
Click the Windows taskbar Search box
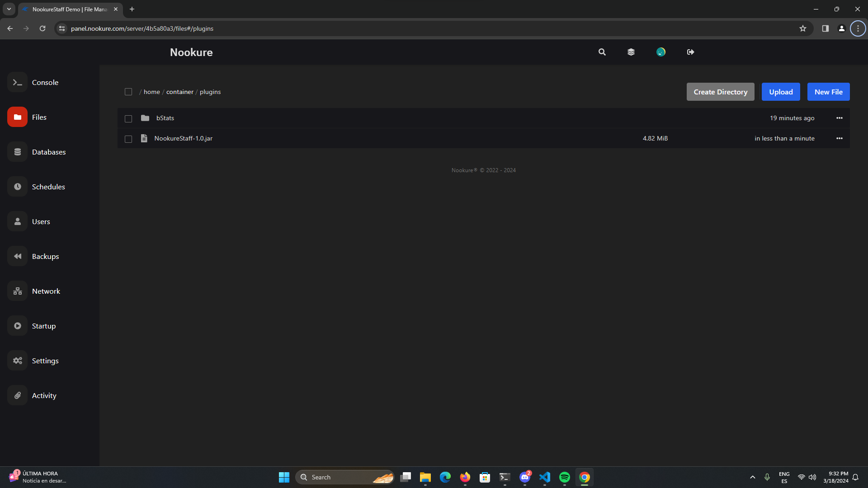[344, 477]
